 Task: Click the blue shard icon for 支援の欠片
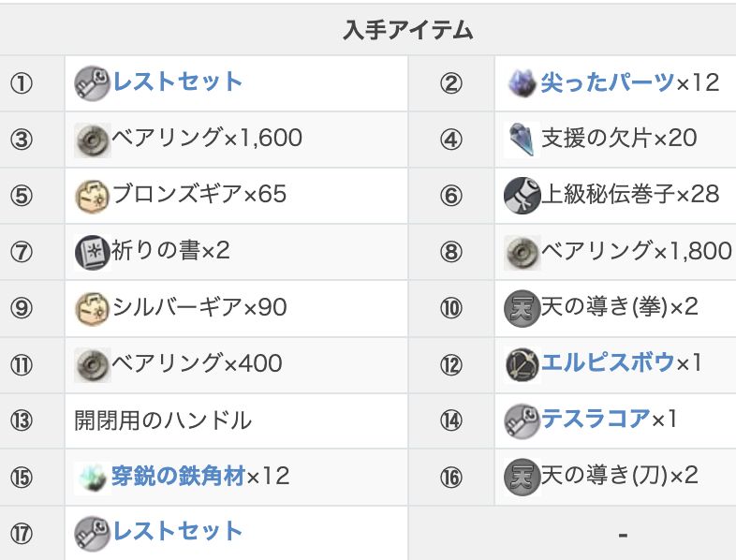tap(521, 139)
